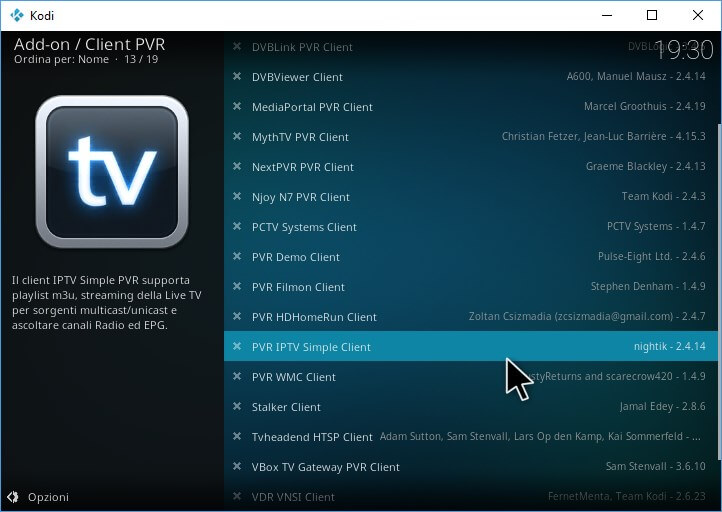Click the X status icon beside VBox TV Gateway PVR Client
This screenshot has height=512, width=722.
pyautogui.click(x=237, y=466)
